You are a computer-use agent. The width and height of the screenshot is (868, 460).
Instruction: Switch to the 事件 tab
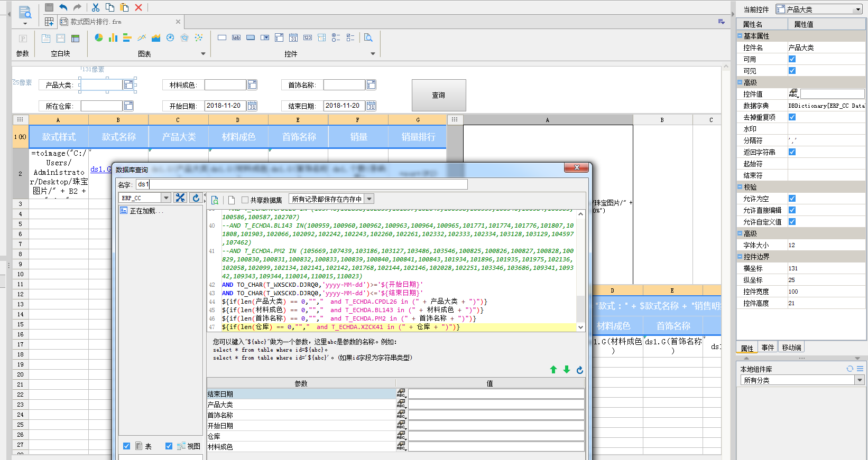point(768,348)
